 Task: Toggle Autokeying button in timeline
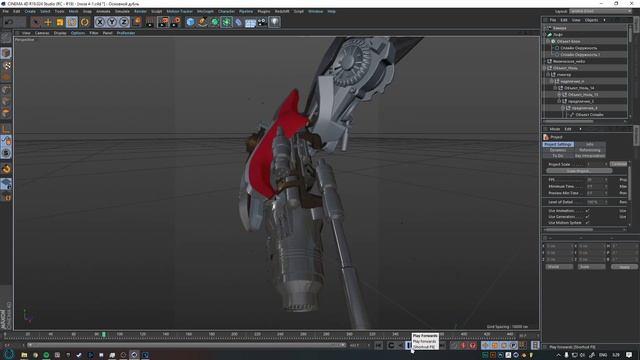click(x=473, y=345)
